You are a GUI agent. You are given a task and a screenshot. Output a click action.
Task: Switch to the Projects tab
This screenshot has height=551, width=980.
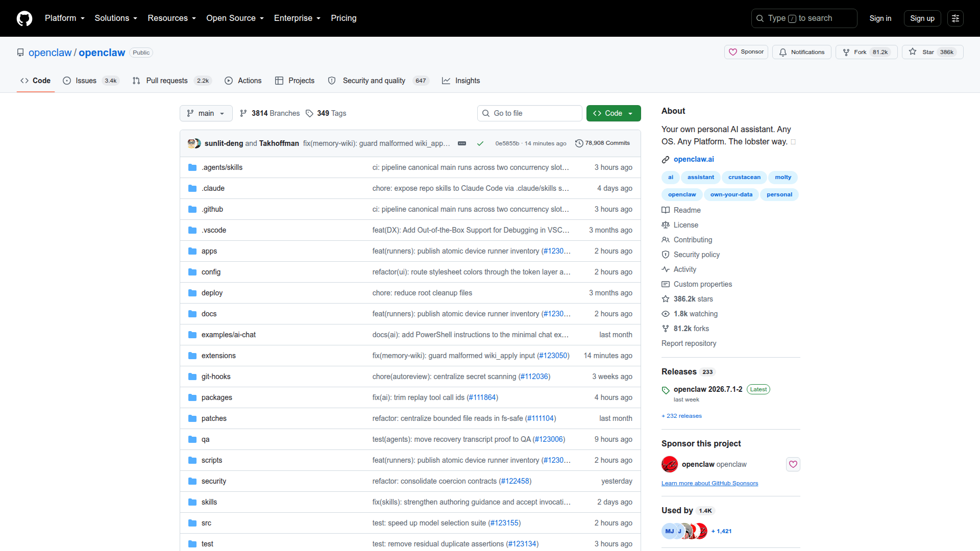pos(295,81)
